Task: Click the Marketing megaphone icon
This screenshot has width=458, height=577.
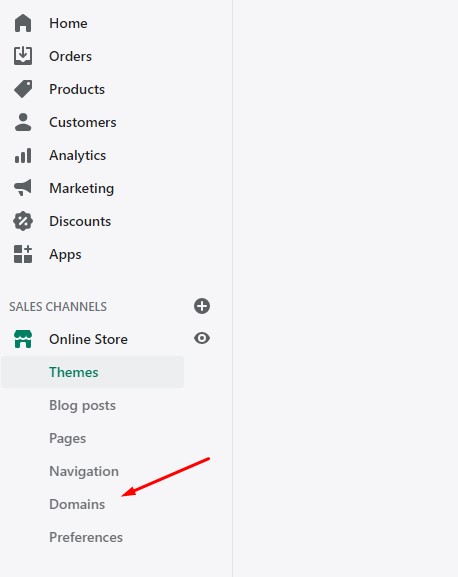Action: point(23,188)
